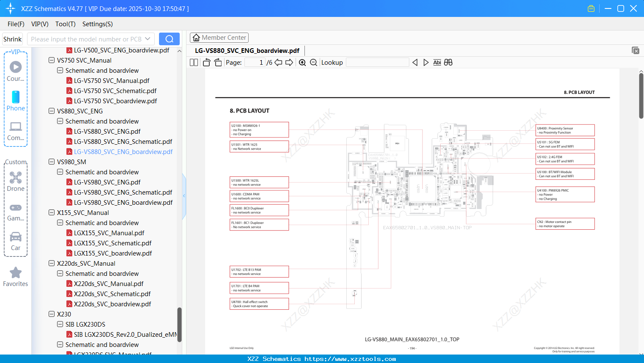The height and width of the screenshot is (363, 644).
Task: Click the blue magnifier search button
Action: pos(169,38)
